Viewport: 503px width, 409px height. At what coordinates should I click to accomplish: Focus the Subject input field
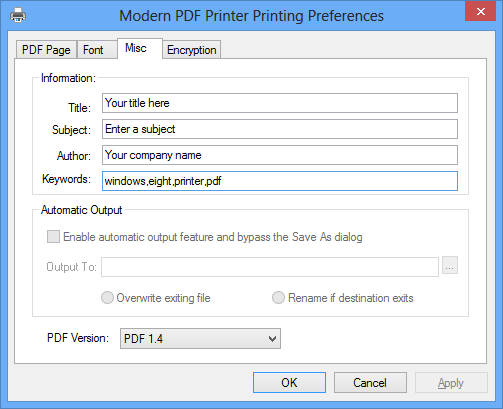click(280, 129)
